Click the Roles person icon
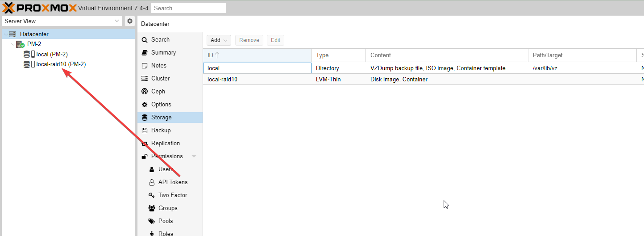 click(151, 234)
